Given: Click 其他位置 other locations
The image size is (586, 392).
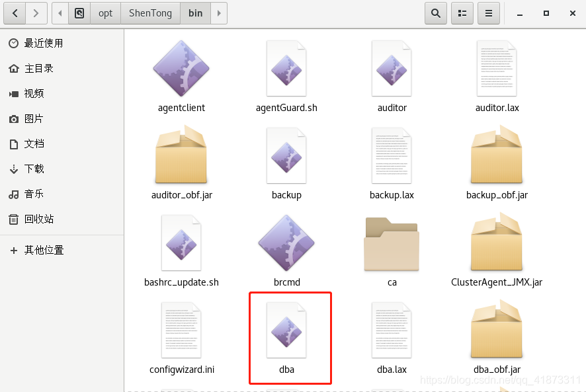Looking at the screenshot, I should [62, 250].
